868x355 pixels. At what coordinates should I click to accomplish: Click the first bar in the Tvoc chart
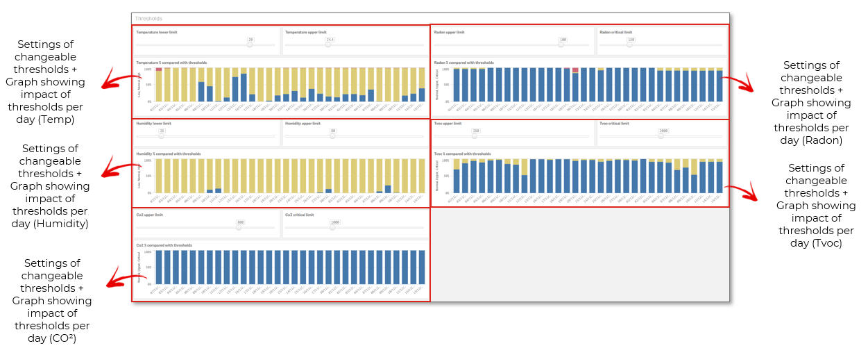click(457, 176)
